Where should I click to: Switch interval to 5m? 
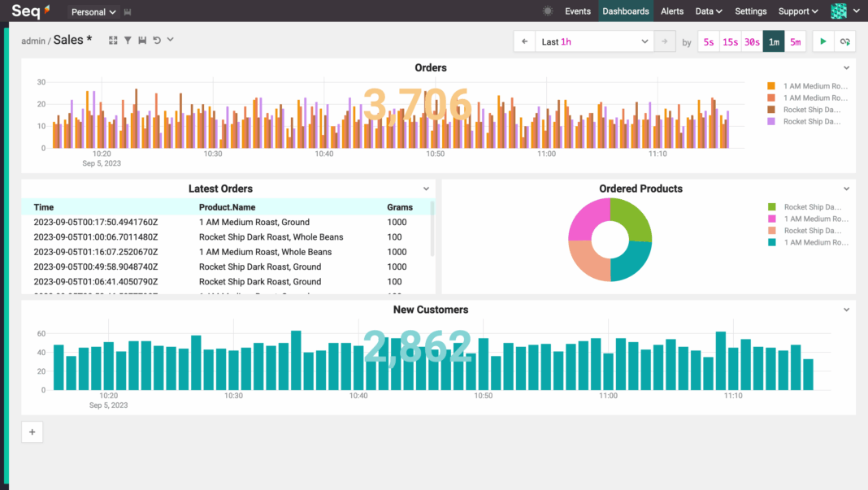click(x=795, y=41)
